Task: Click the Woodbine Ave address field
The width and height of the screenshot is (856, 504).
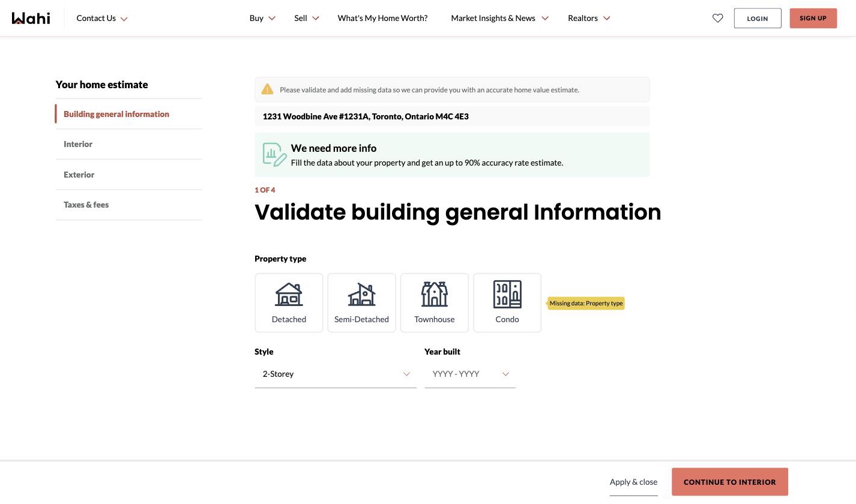Action: (452, 116)
